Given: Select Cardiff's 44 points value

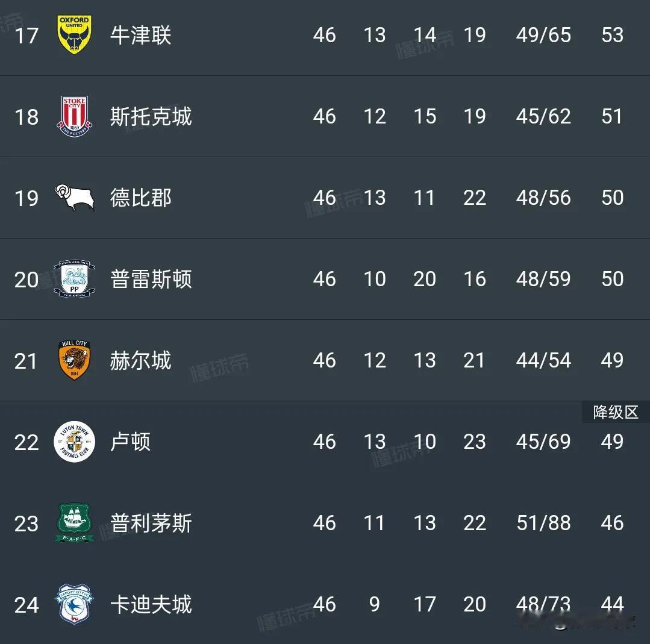Looking at the screenshot, I should point(612,604).
